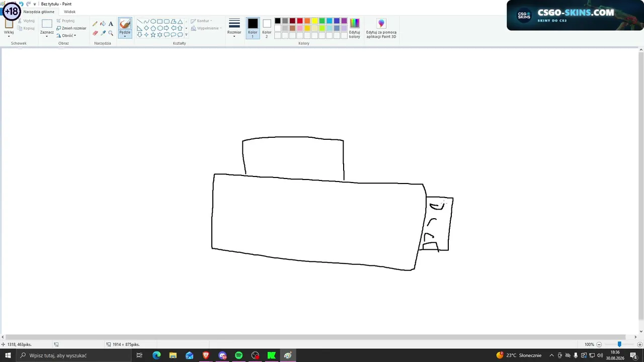Click the Przytnij crop button
The width and height of the screenshot is (644, 362).
click(65, 21)
